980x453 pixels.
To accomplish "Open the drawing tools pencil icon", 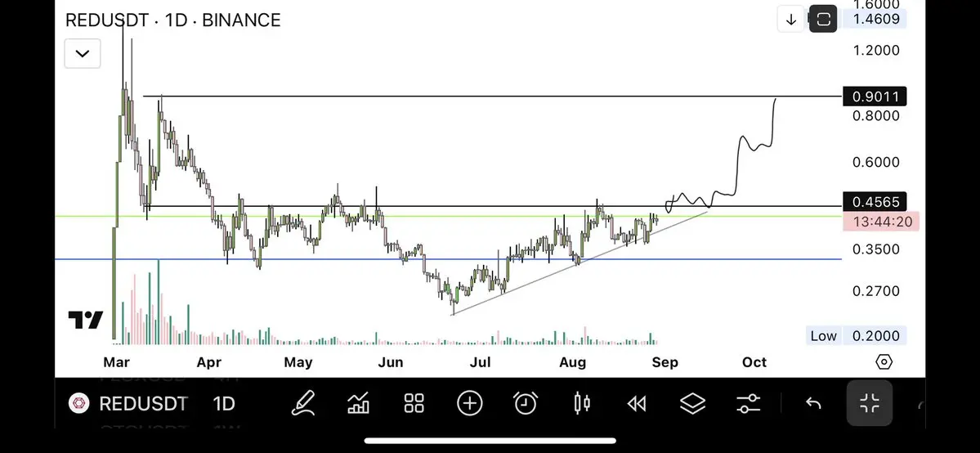I will 303,404.
